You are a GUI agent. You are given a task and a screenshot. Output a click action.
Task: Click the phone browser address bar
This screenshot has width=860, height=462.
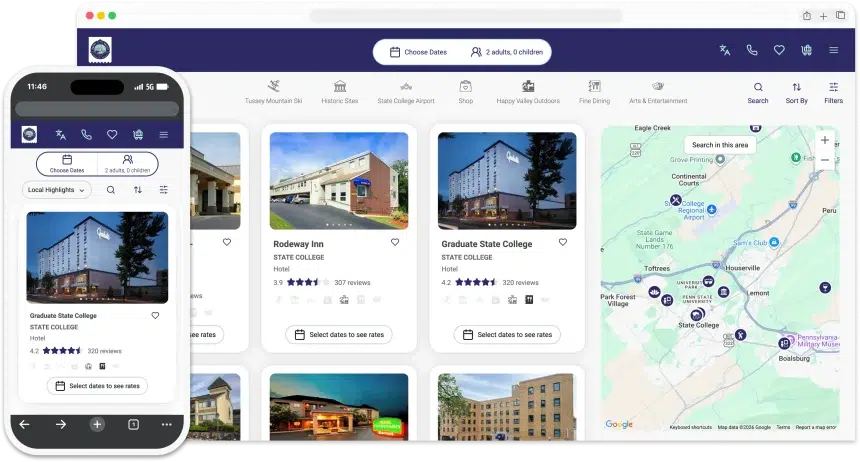(97, 109)
